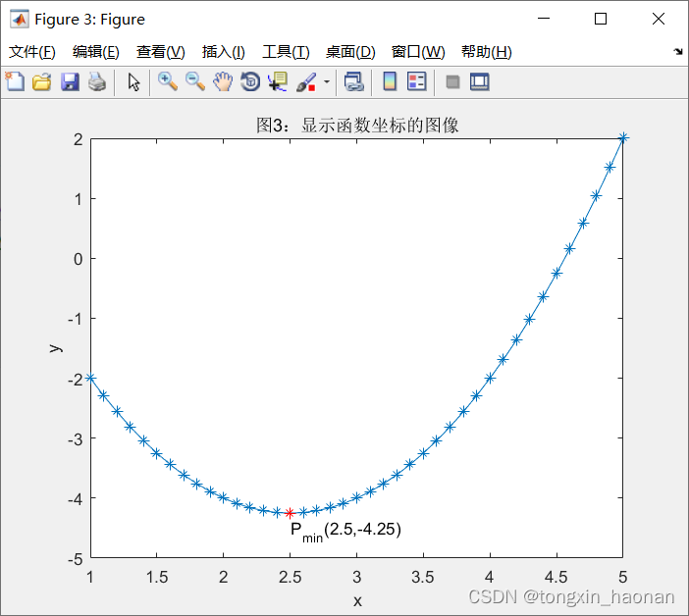
Task: Activate the Zoom In magnifier tool
Action: tap(168, 82)
